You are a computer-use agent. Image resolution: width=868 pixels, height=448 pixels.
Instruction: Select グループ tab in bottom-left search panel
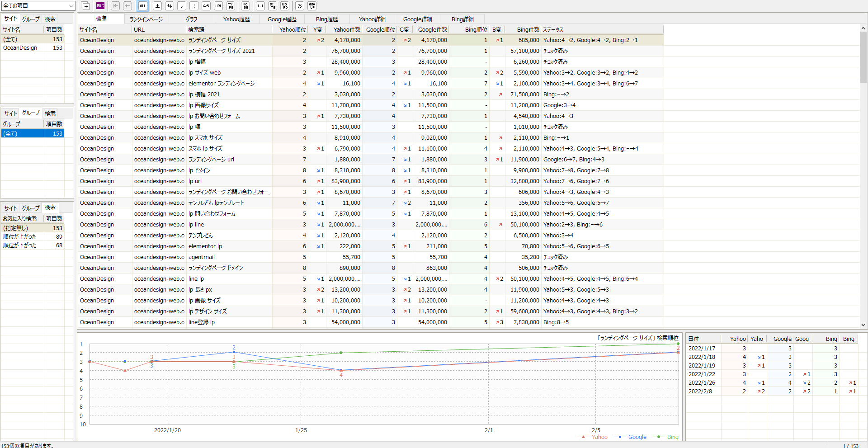31,208
